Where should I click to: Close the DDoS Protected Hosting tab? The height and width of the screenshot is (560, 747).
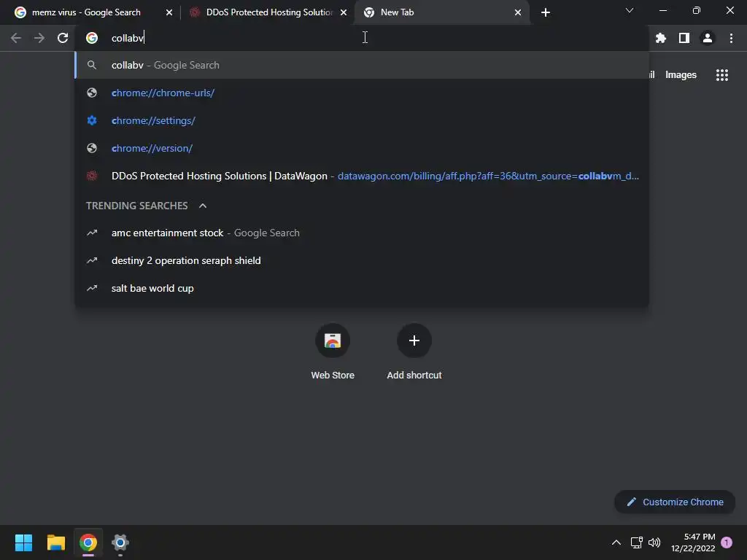pos(344,12)
